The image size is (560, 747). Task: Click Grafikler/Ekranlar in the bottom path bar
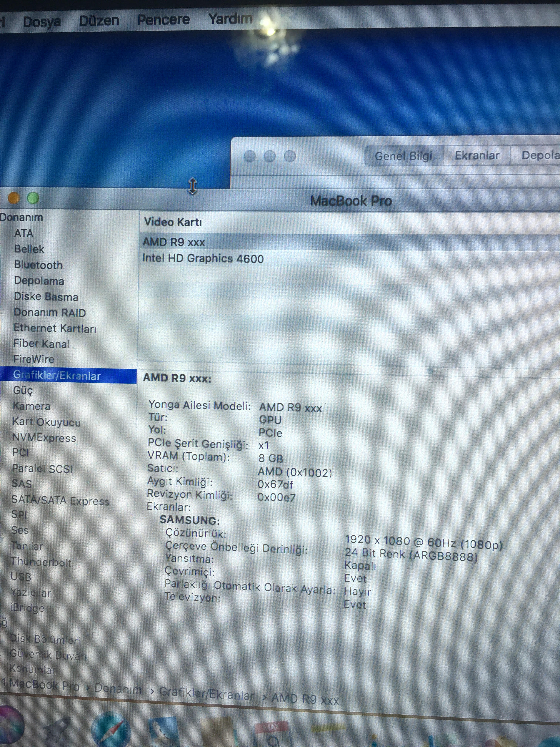pyautogui.click(x=206, y=694)
